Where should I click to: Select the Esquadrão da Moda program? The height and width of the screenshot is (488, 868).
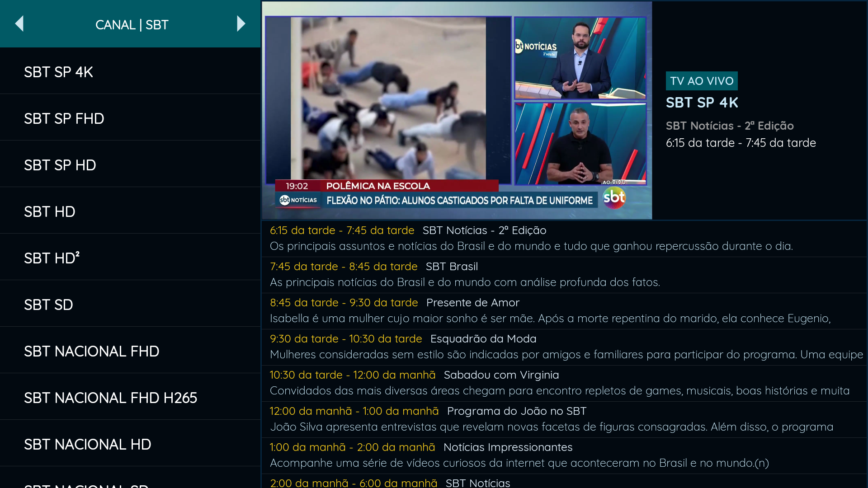click(x=563, y=347)
